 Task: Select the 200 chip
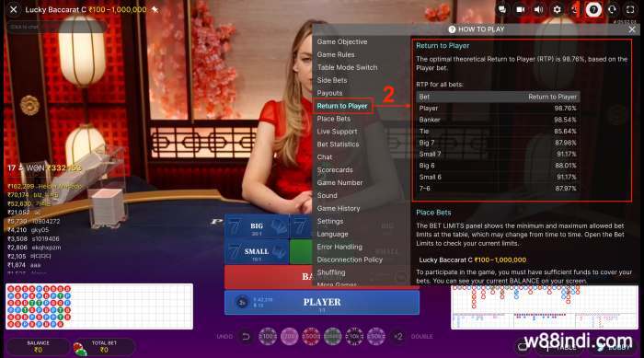tap(289, 337)
